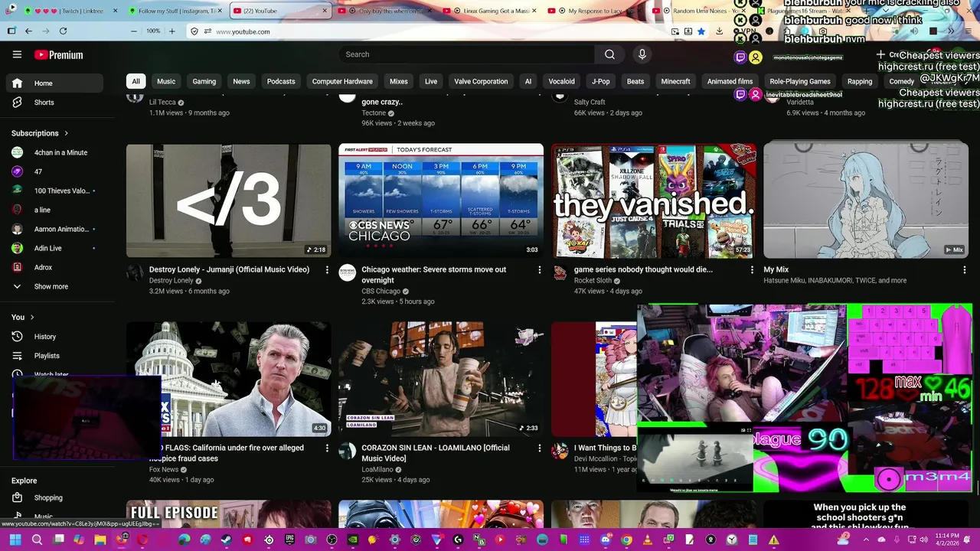The width and height of the screenshot is (980, 551).
Task: Open Adin Live subscription
Action: (54, 248)
